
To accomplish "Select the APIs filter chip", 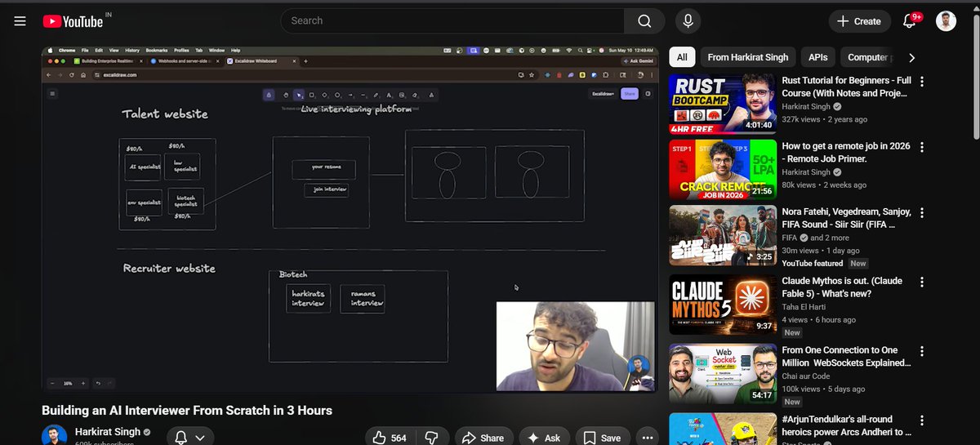I will 818,57.
